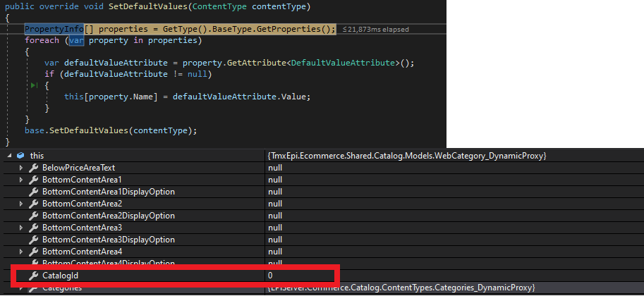Expand the BottomContentArea3 property
Image resolution: width=644 pixels, height=296 pixels.
pyautogui.click(x=21, y=228)
